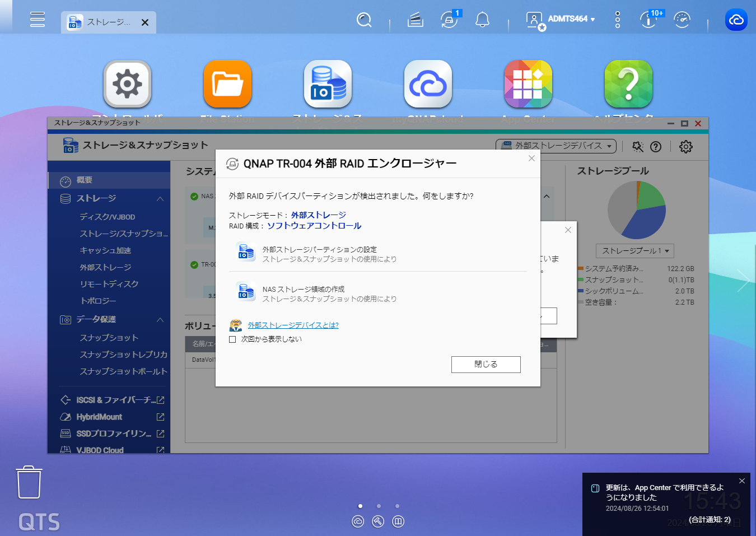
Task: Launch App Center desktop icon
Action: 528,84
